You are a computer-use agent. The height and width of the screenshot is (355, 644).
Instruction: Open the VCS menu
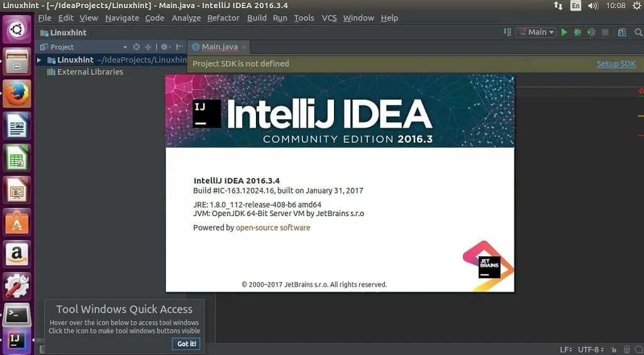(x=329, y=18)
